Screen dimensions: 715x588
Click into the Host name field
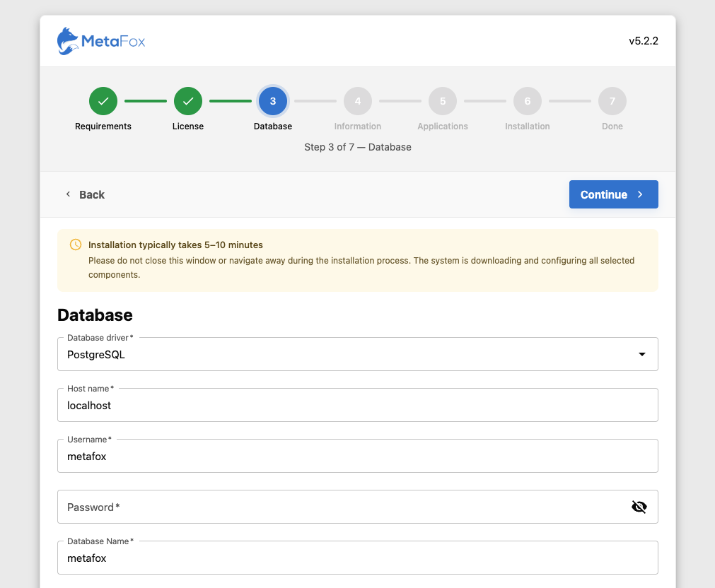(x=357, y=406)
